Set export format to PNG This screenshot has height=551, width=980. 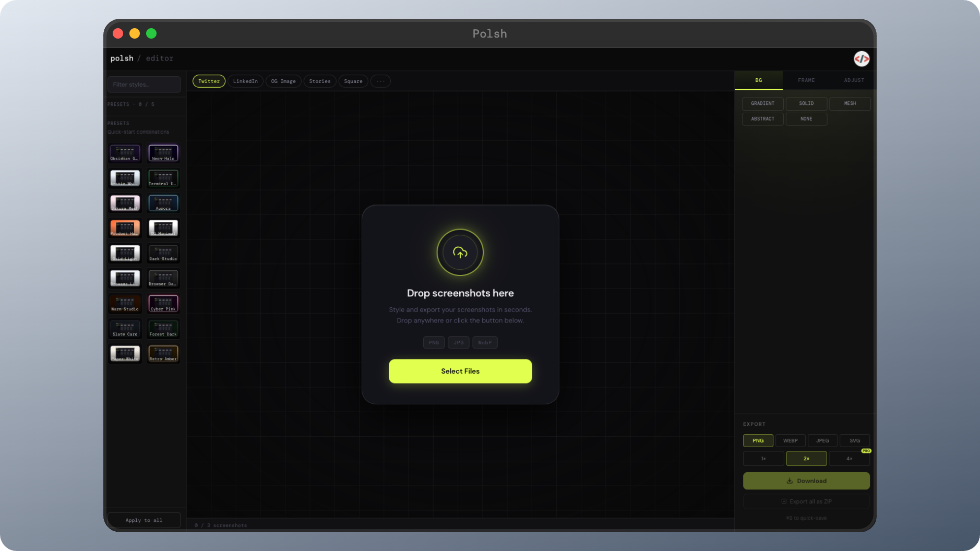758,440
